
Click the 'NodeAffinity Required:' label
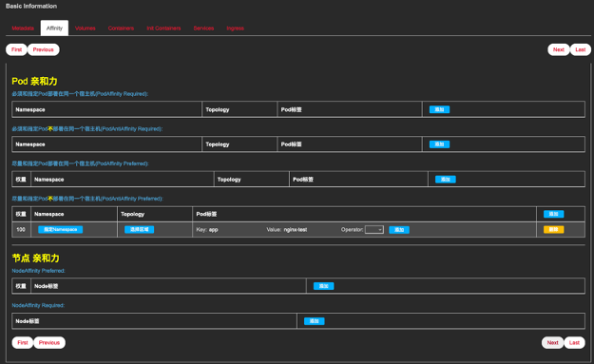[38, 305]
